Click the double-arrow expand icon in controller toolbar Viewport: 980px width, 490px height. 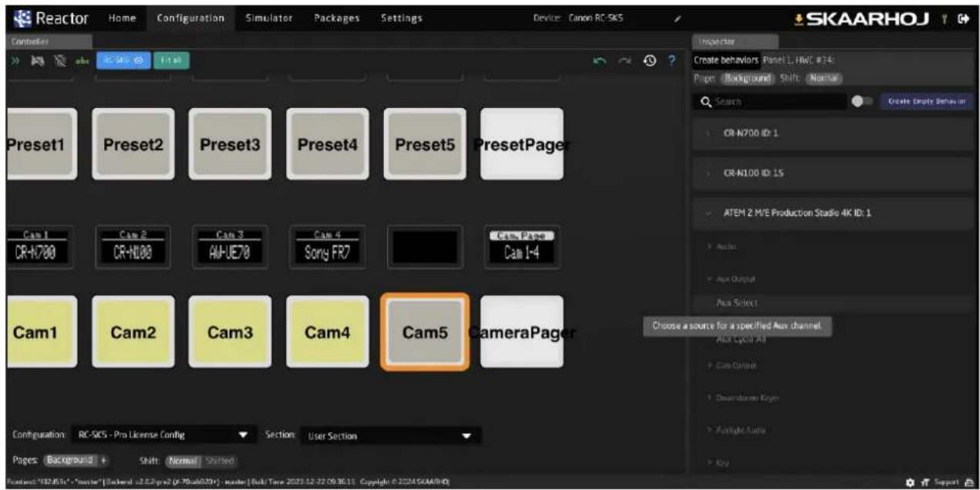click(15, 60)
